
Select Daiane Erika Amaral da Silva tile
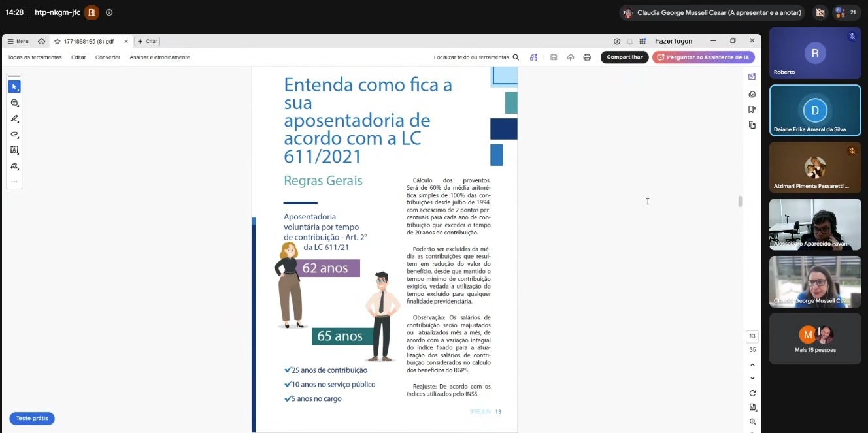tap(815, 110)
